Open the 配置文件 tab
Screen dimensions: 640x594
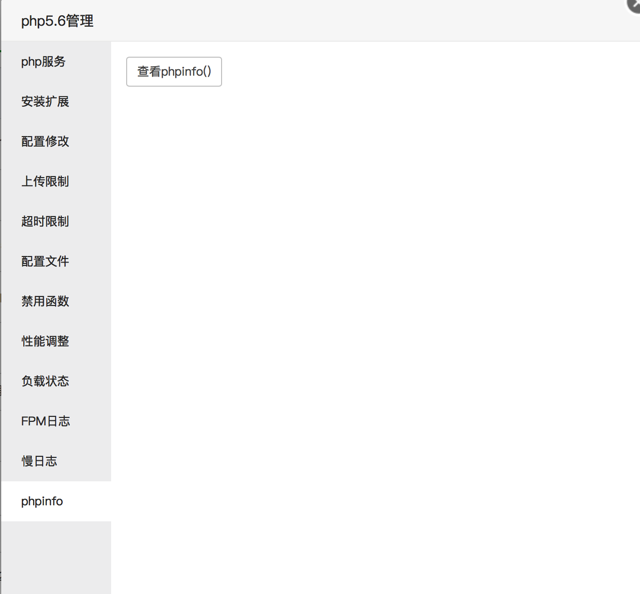coord(56,261)
